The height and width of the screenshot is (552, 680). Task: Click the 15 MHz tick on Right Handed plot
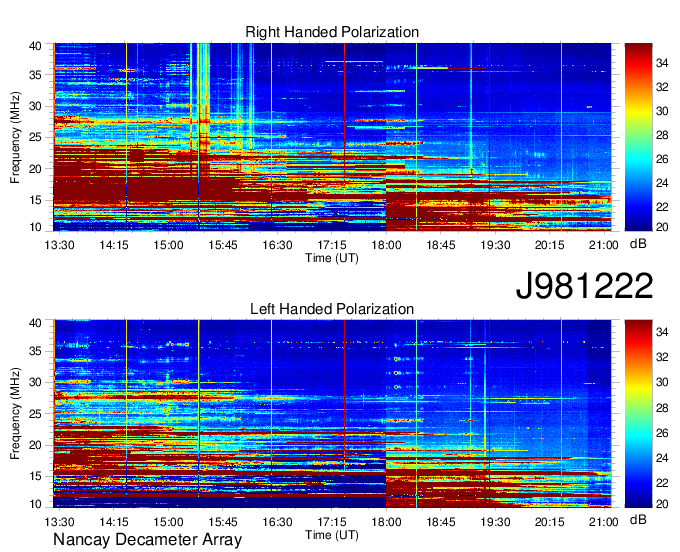[35, 200]
